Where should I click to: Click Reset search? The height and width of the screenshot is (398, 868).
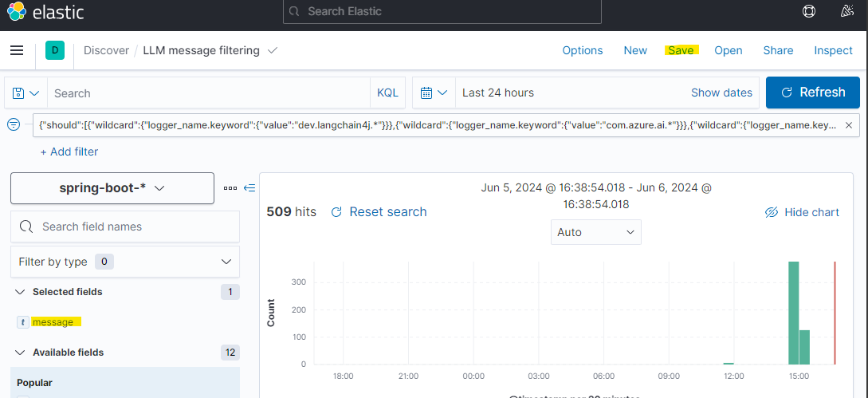[379, 211]
